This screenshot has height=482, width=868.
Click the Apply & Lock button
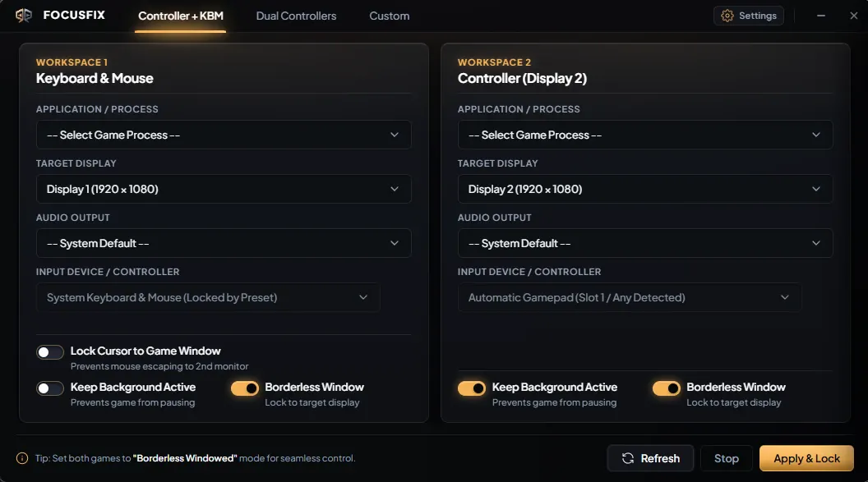806,458
